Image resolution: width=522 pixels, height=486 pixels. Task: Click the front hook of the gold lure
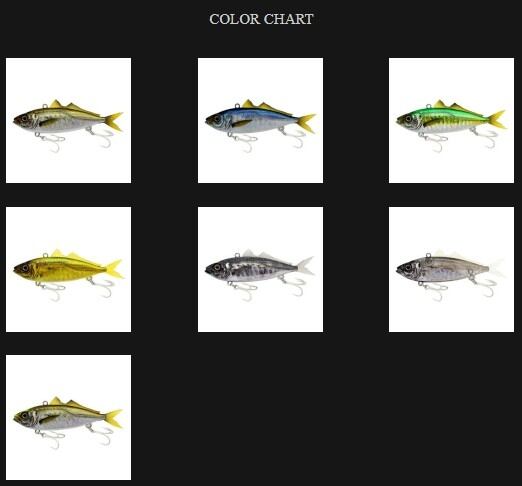(x=50, y=291)
